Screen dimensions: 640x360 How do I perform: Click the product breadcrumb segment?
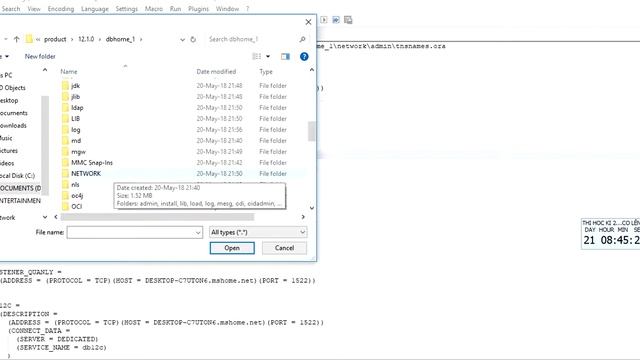[x=55, y=39]
